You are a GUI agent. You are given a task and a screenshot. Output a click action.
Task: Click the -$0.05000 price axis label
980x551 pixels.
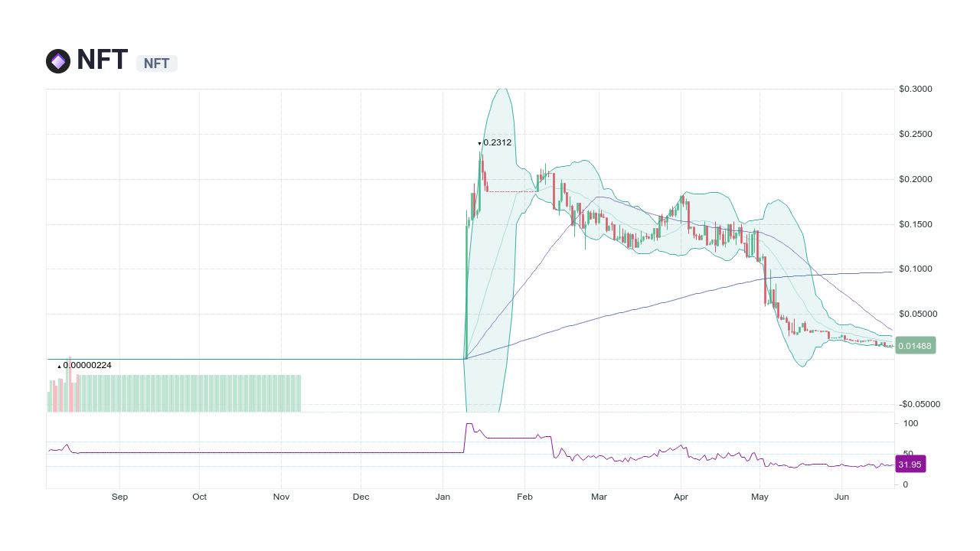920,404
